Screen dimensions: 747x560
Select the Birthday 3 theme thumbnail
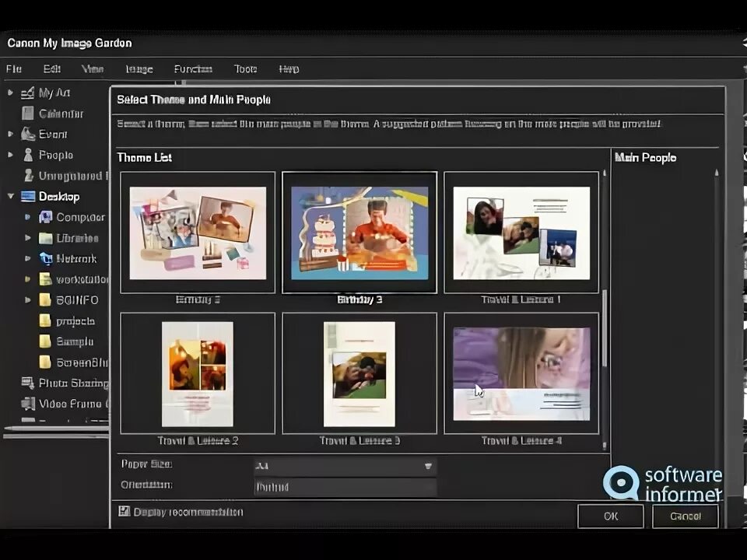pyautogui.click(x=359, y=233)
